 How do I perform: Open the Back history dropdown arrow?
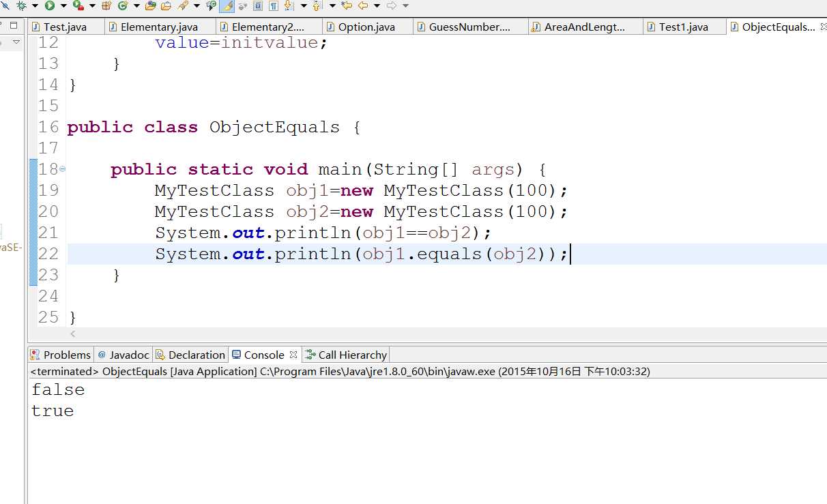[x=377, y=6]
